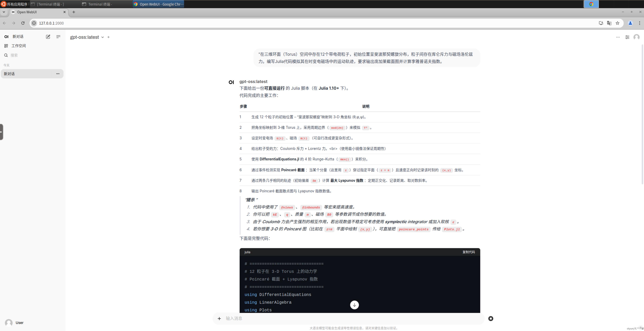Click the 'using DifferentialEquations' code line
Viewport: 644px width, 331px height.
click(278, 294)
